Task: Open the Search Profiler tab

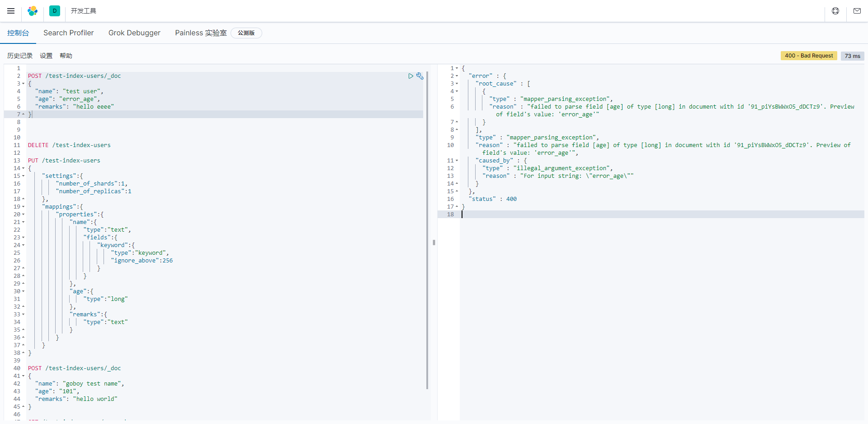Action: click(69, 33)
